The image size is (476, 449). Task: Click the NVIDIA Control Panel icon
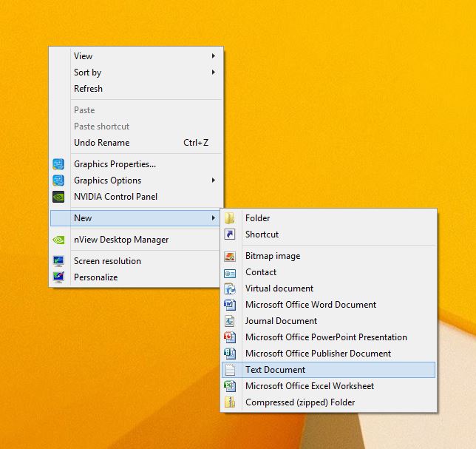point(58,197)
